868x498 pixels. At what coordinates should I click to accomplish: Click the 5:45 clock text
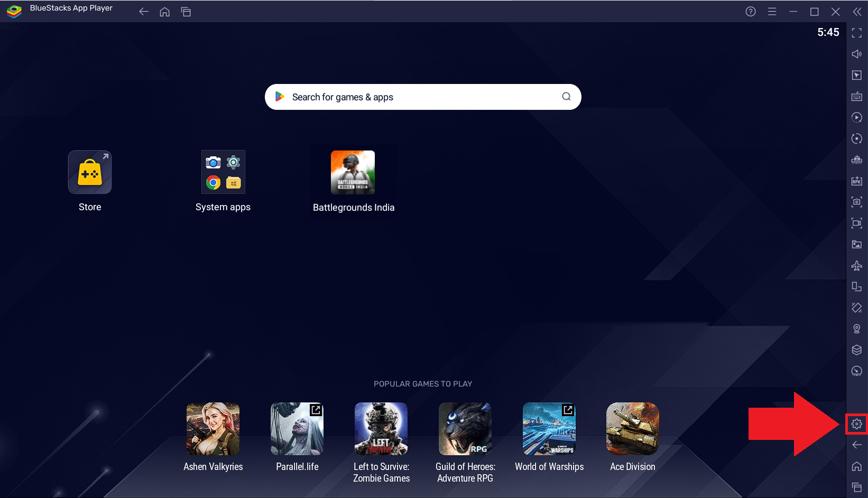coord(828,32)
